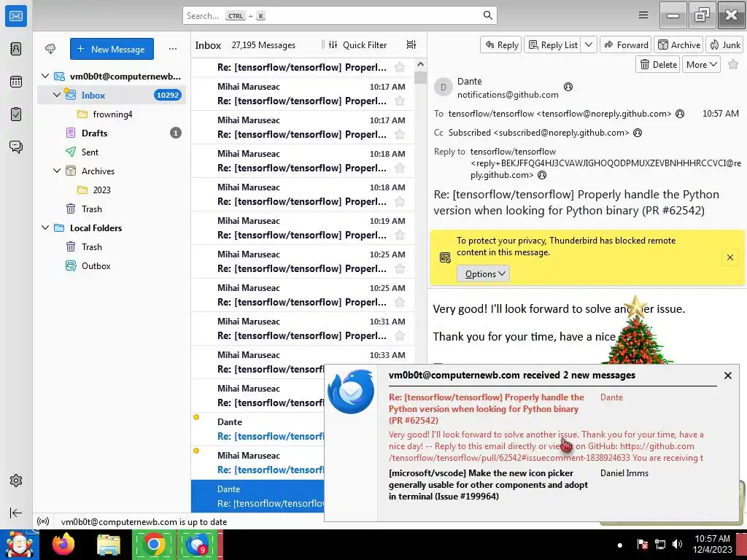Open the Thunderbird app menu (hamburger)
This screenshot has width=747, height=560.
[643, 15]
